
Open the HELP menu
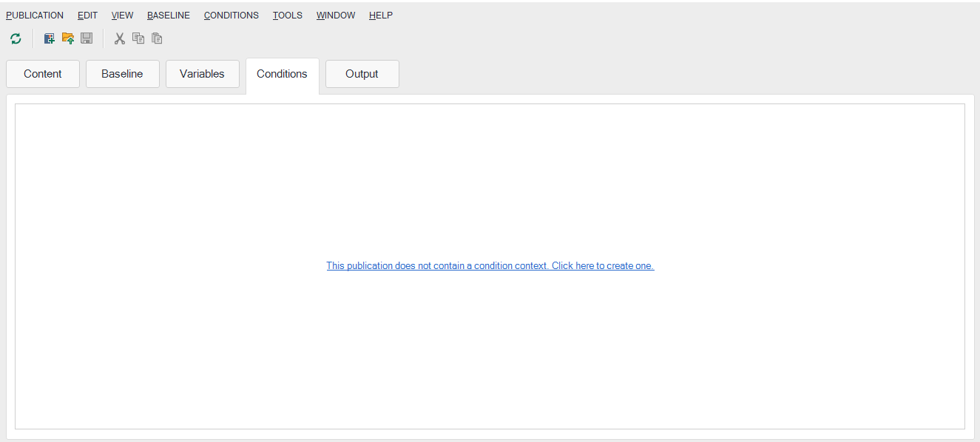coord(381,16)
